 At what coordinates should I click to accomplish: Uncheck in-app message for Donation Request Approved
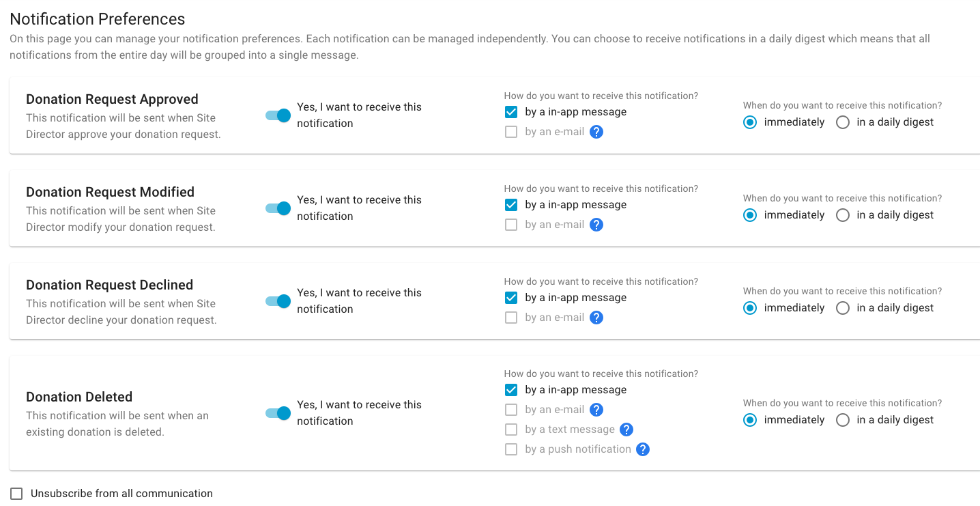(x=511, y=112)
